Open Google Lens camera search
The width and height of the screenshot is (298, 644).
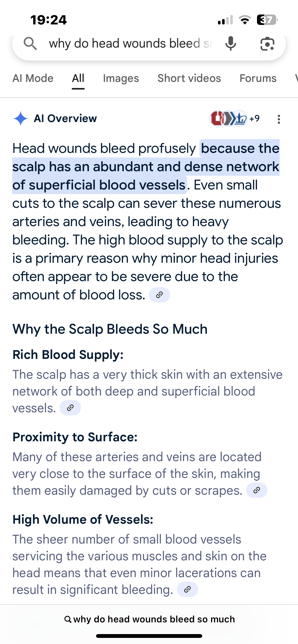coord(267,44)
